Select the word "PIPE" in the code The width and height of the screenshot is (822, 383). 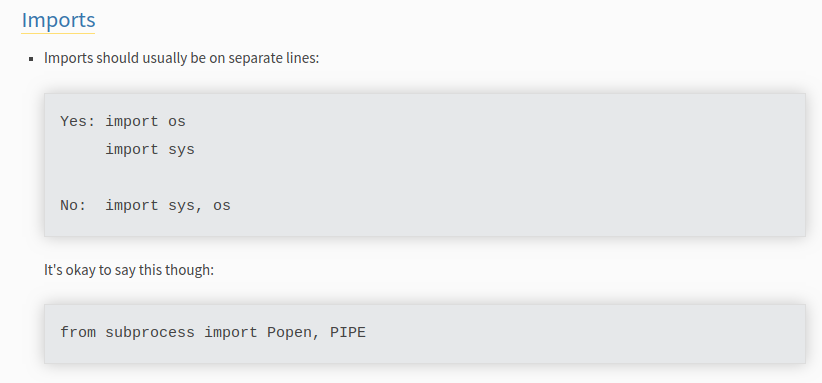[348, 332]
